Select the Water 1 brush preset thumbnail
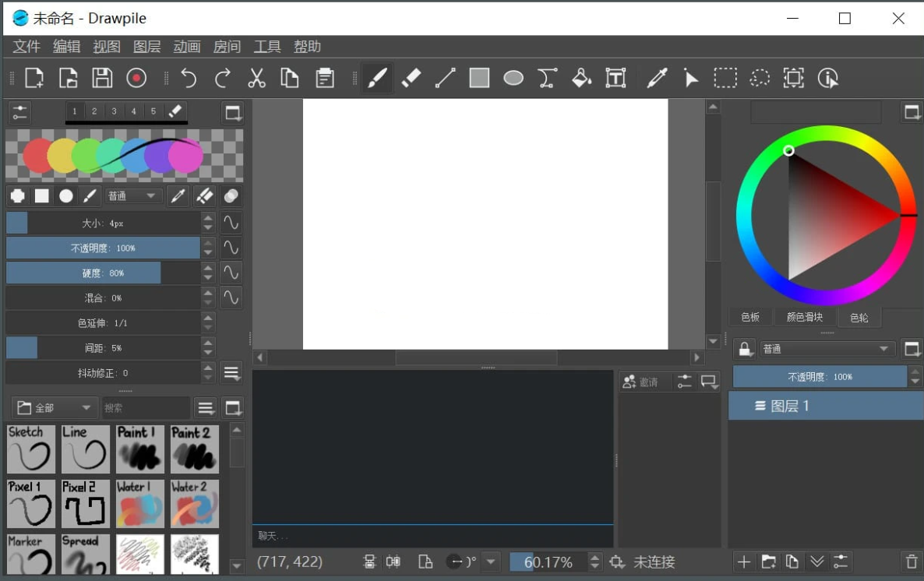The width and height of the screenshot is (924, 581). [x=139, y=504]
